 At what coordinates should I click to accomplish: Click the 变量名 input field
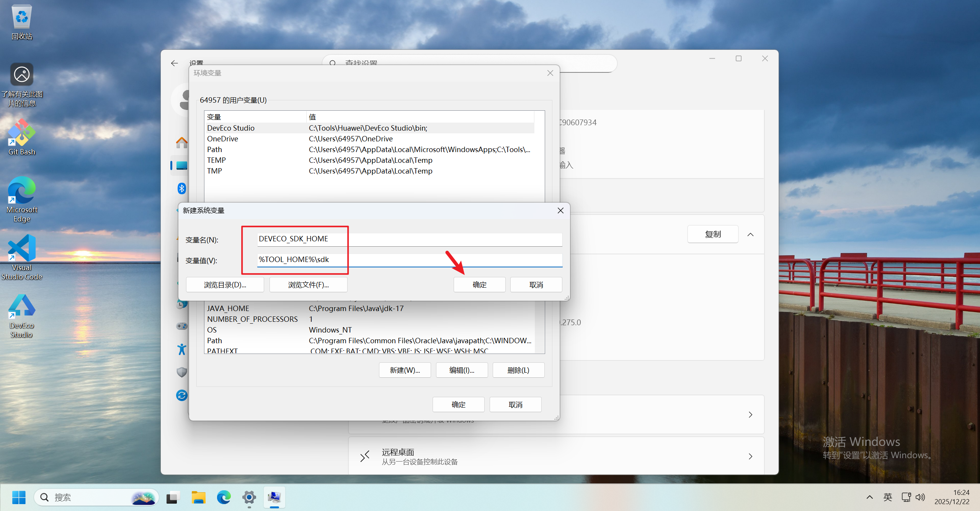410,239
